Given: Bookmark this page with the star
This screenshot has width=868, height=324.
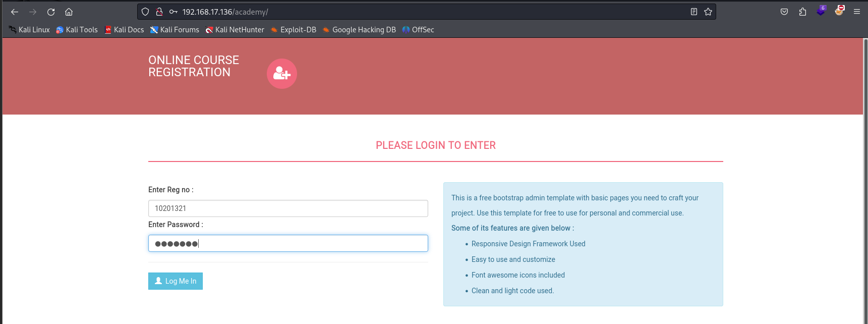Looking at the screenshot, I should pos(708,12).
